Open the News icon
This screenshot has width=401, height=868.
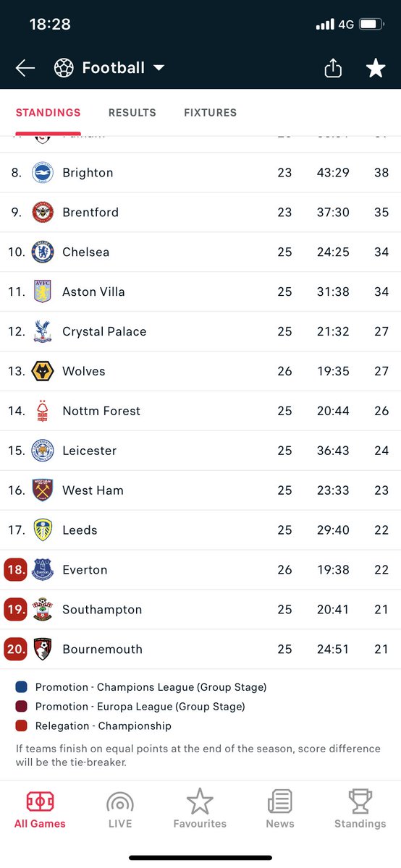click(280, 801)
